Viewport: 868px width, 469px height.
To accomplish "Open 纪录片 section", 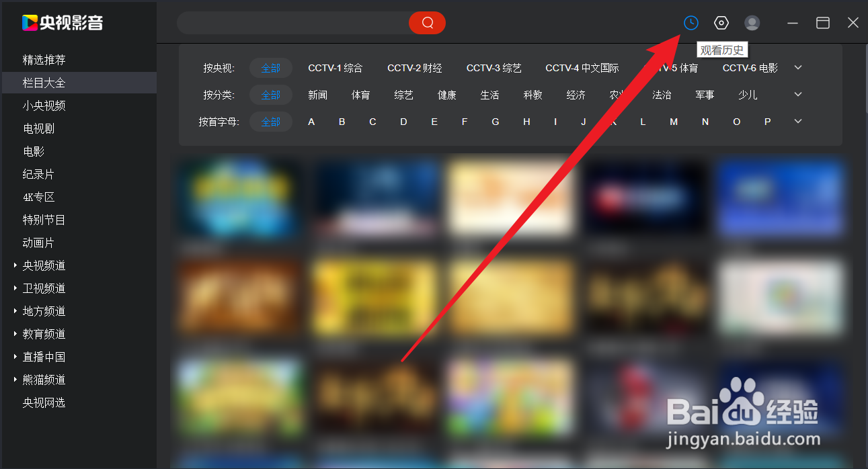I will tap(38, 174).
